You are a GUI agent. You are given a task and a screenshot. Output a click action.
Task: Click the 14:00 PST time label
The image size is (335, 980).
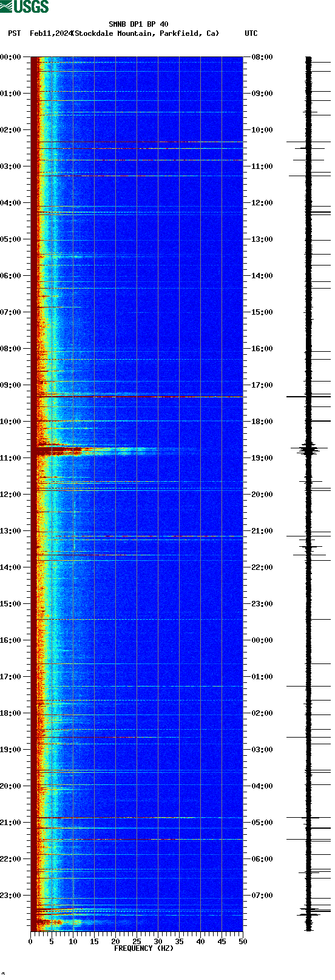pyautogui.click(x=11, y=567)
